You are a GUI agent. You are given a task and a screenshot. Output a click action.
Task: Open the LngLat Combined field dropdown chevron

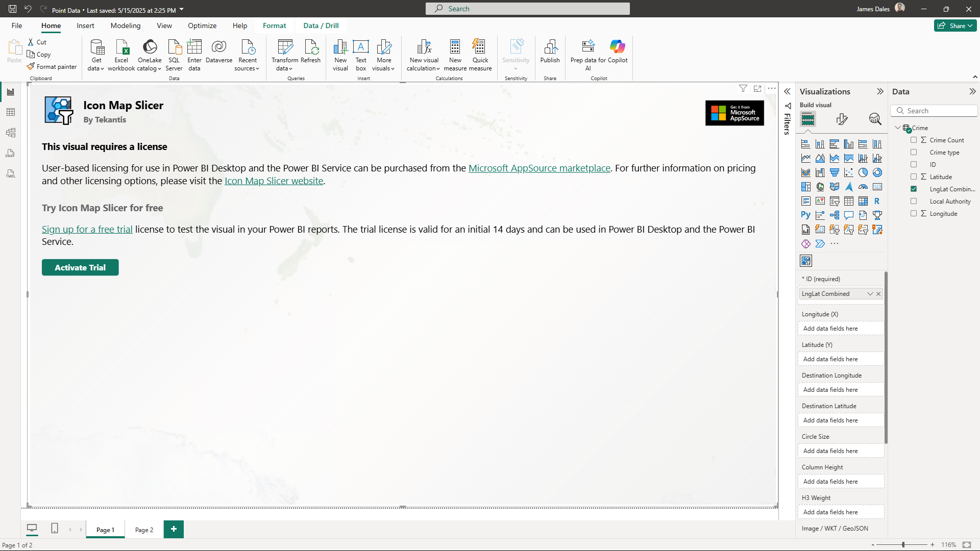870,294
